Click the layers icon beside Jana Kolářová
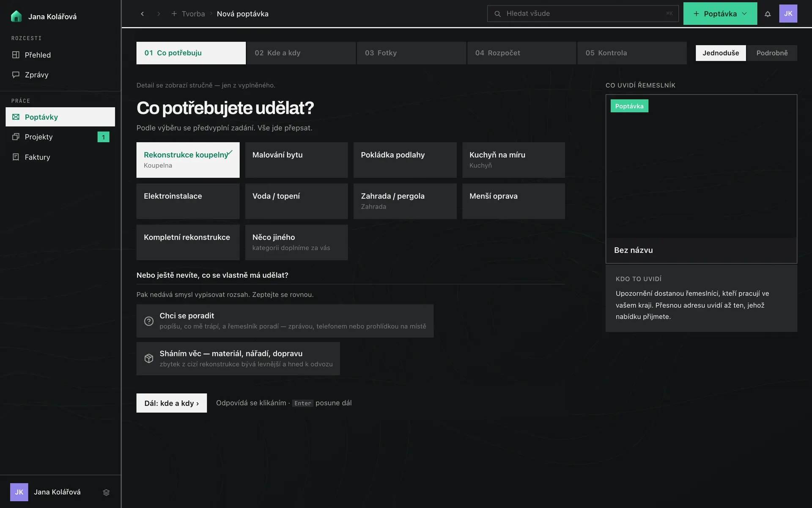 point(106,492)
